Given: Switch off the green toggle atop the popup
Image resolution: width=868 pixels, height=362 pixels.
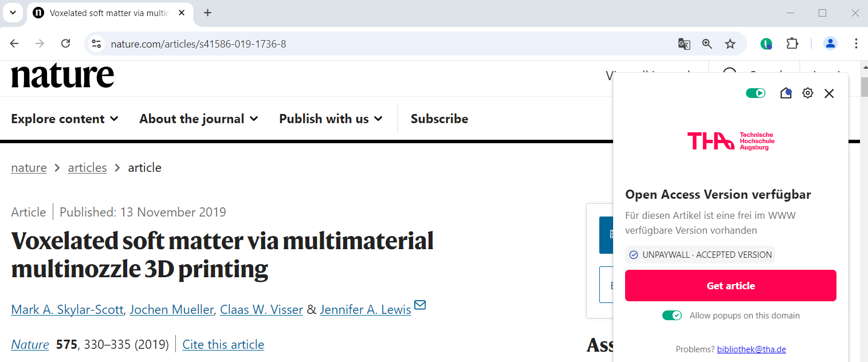Looking at the screenshot, I should [x=756, y=92].
